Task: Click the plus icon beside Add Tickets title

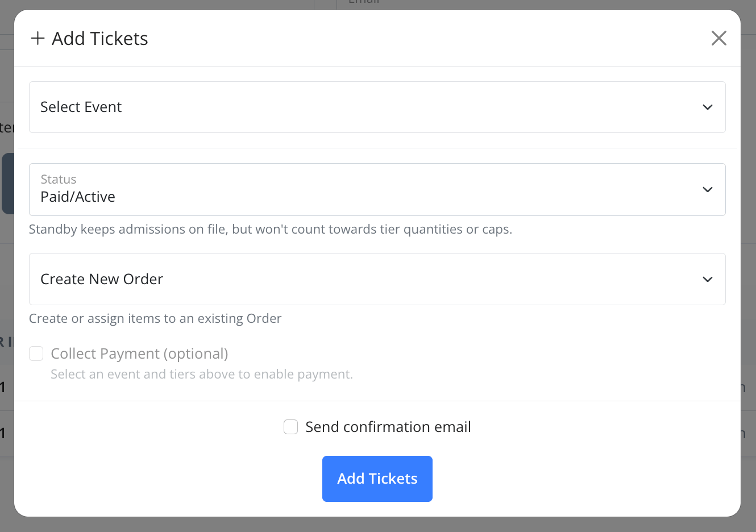Action: pos(38,38)
